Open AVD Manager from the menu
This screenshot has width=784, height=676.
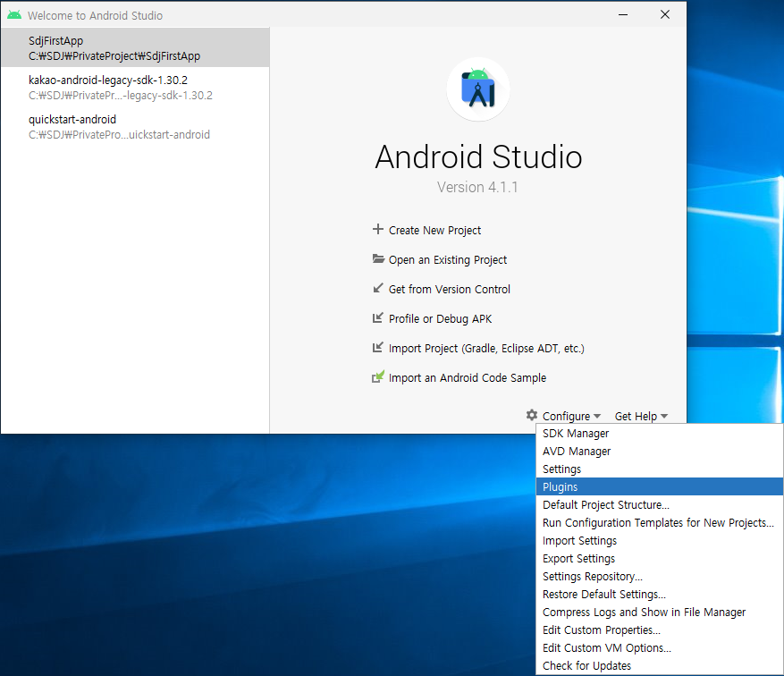660,452
